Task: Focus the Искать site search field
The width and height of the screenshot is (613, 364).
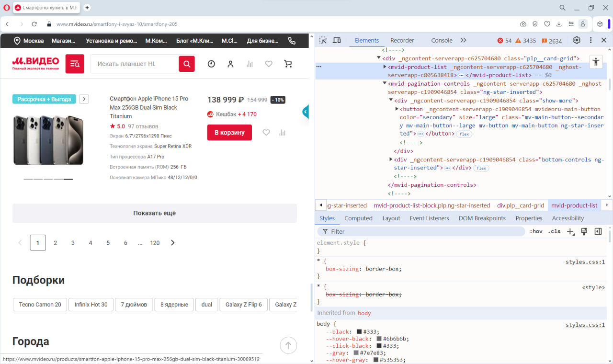Action: (x=135, y=64)
